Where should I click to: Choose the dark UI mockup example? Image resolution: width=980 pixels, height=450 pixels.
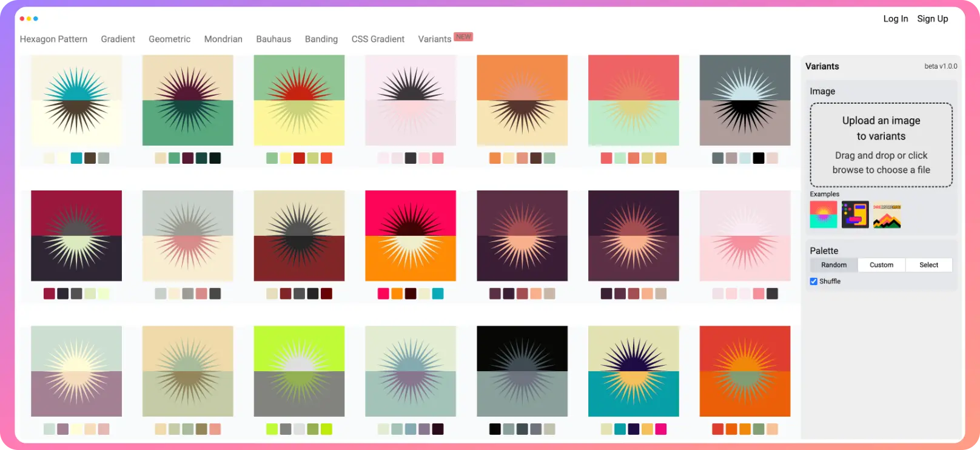[x=854, y=215]
